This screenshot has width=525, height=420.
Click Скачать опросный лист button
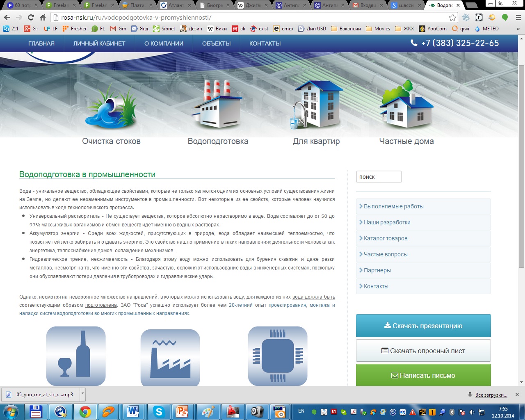point(423,351)
